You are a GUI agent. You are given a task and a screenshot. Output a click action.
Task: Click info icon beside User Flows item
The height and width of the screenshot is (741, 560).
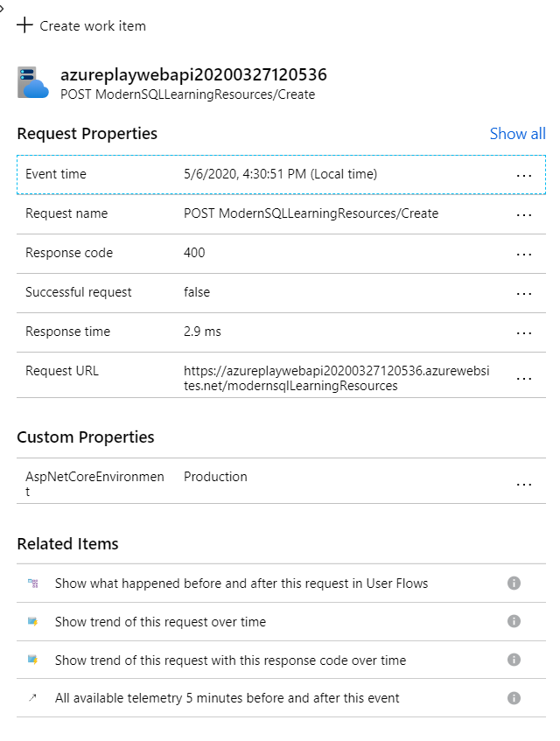coord(514,583)
